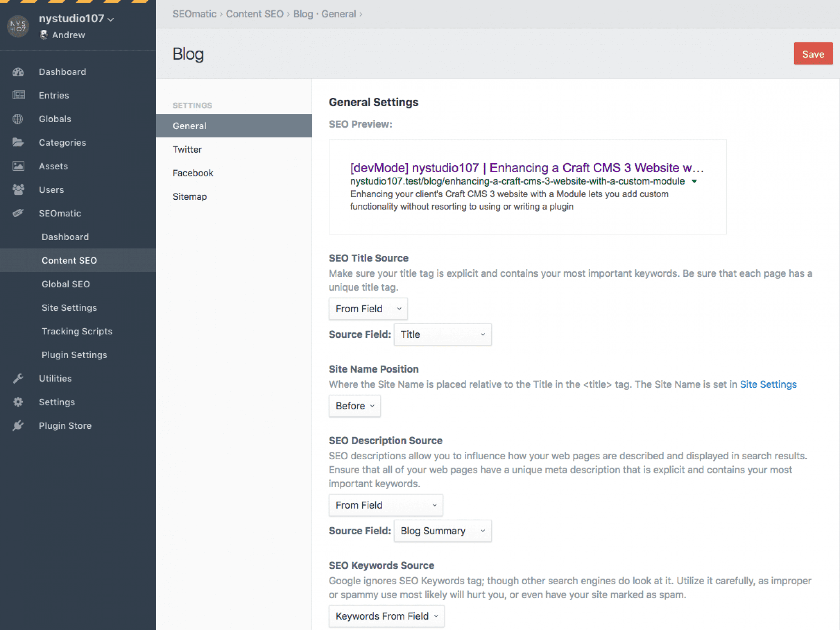Viewport: 840px width, 630px height.
Task: Click the main Settings label in navigation
Action: 57,402
